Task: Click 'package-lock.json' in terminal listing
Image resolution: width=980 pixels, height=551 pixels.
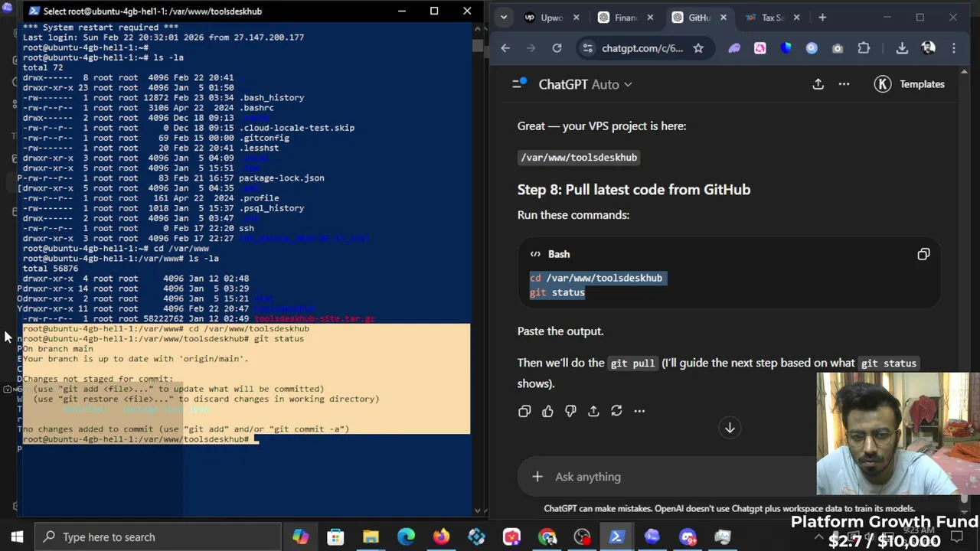Action: [281, 178]
